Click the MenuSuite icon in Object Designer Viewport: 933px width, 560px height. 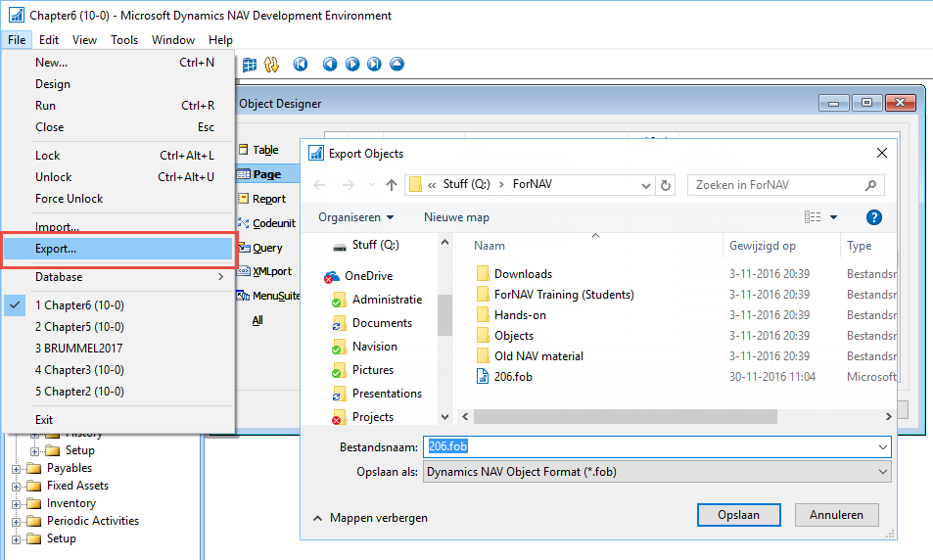(244, 296)
